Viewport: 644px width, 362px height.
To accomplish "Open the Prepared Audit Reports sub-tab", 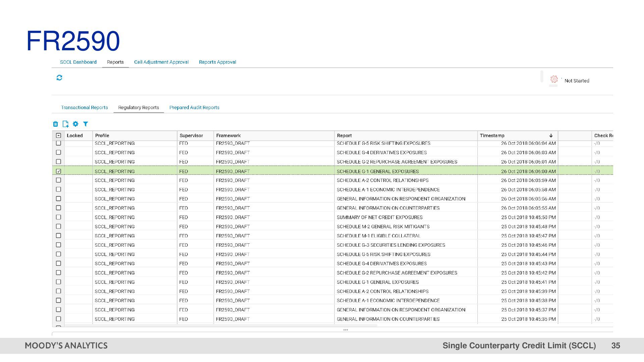I will coord(194,108).
